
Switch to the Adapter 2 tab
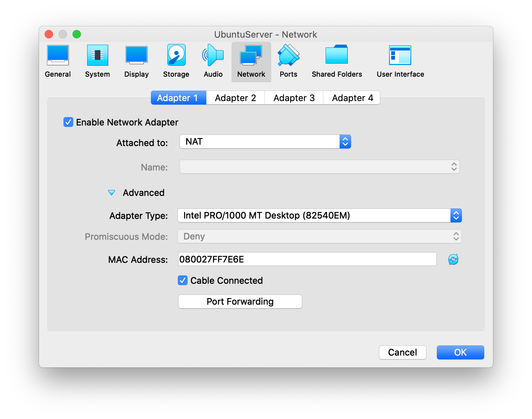(236, 98)
